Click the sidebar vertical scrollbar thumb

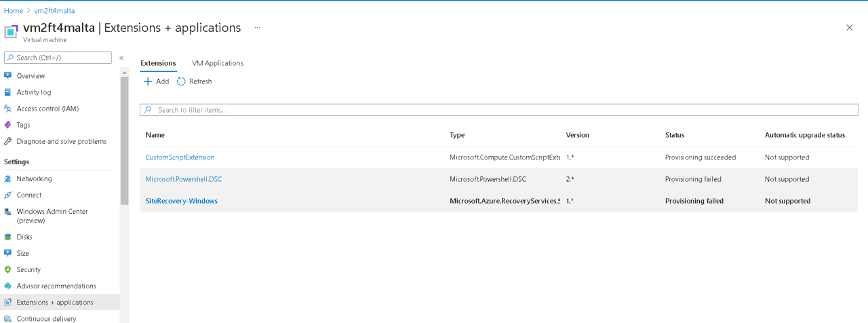click(x=124, y=140)
